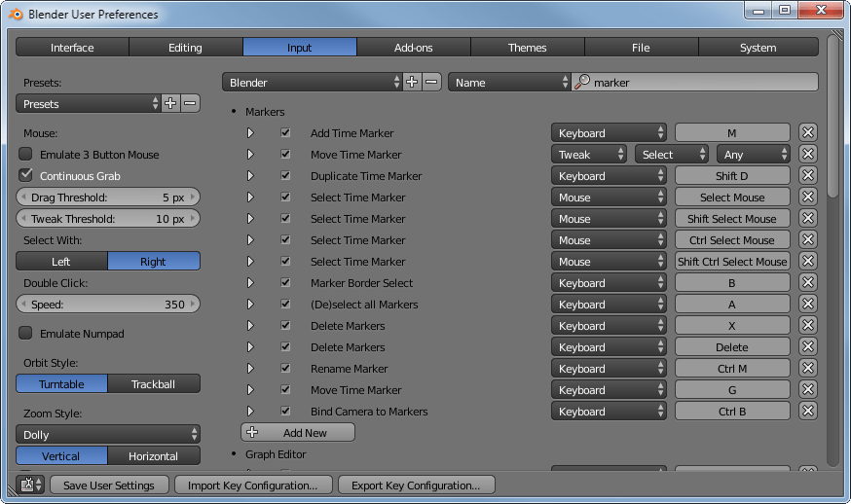Image resolution: width=851 pixels, height=504 pixels.
Task: Expand the Duplicate Time Marker entry
Action: [250, 176]
